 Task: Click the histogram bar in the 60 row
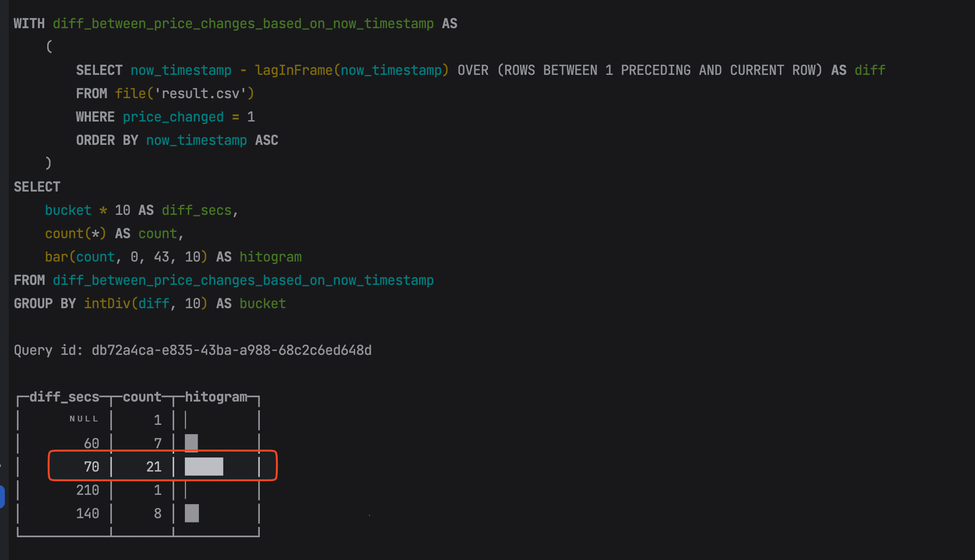[x=191, y=443]
